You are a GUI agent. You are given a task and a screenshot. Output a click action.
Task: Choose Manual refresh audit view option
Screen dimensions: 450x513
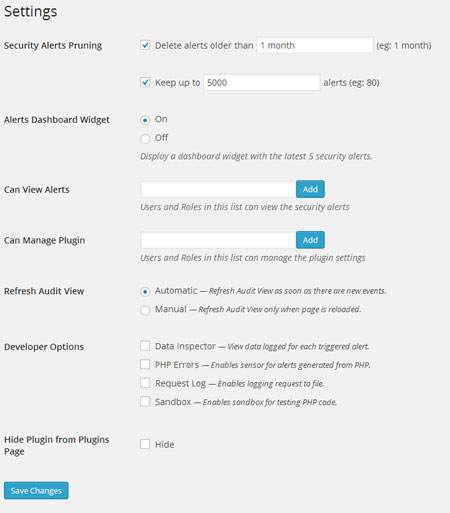[145, 310]
